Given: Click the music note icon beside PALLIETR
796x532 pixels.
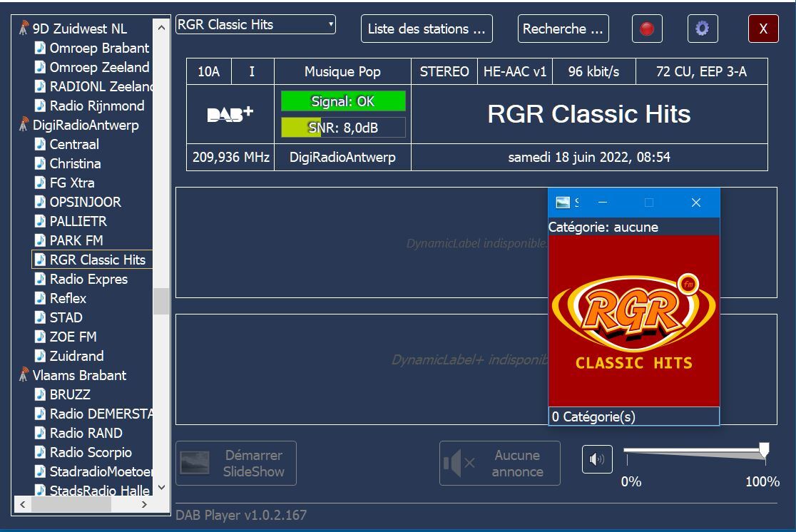Looking at the screenshot, I should click(40, 221).
